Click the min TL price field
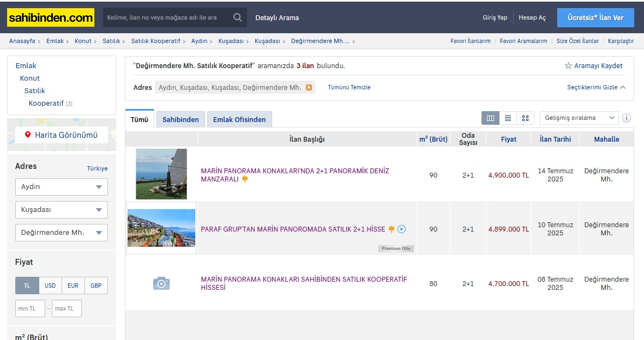Screen dimensions: 644x340 pyautogui.click(x=30, y=308)
